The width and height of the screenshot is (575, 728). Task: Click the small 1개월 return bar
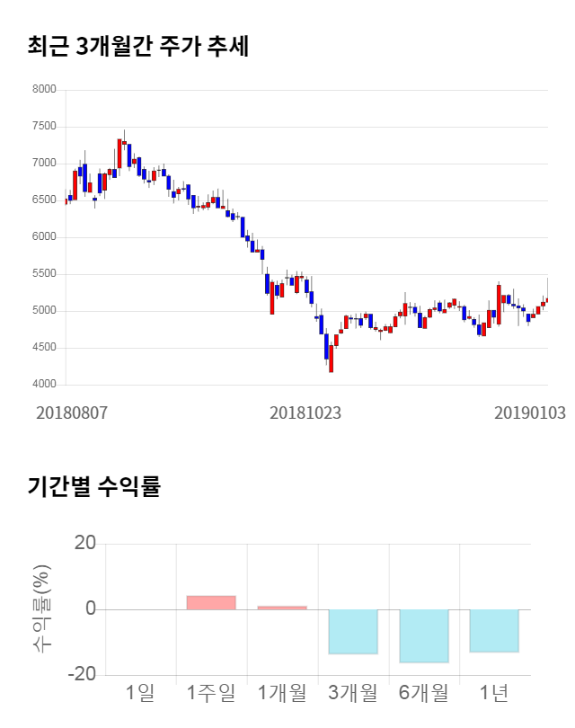[282, 608]
